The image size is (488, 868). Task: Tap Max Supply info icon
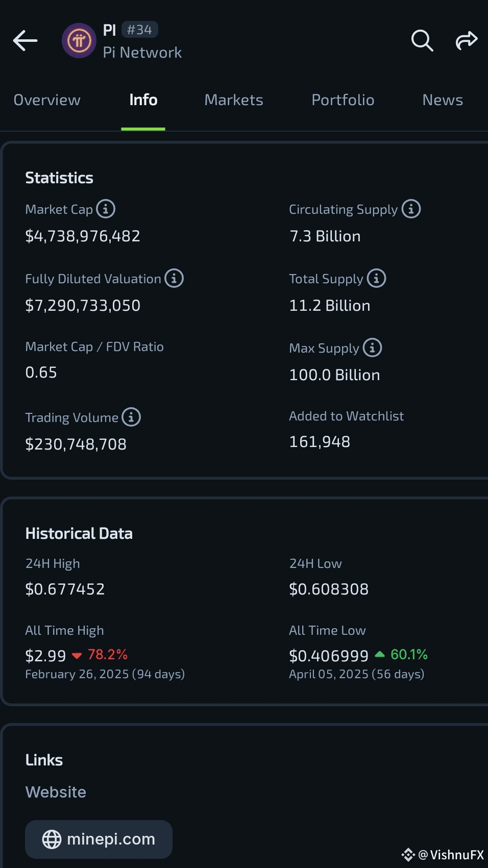[373, 348]
